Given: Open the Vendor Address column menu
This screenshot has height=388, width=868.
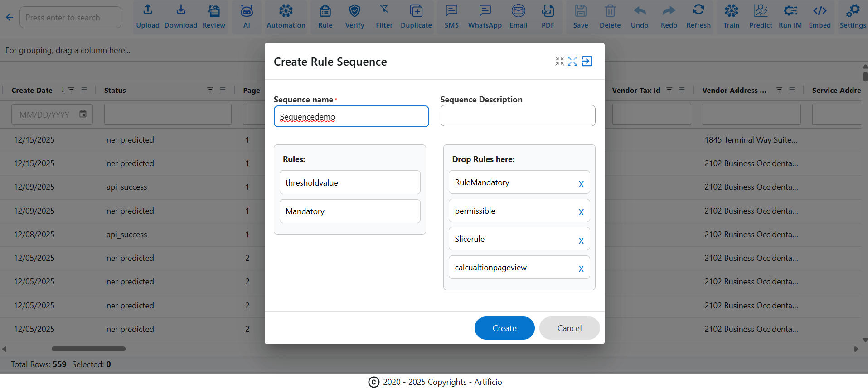Looking at the screenshot, I should [792, 90].
